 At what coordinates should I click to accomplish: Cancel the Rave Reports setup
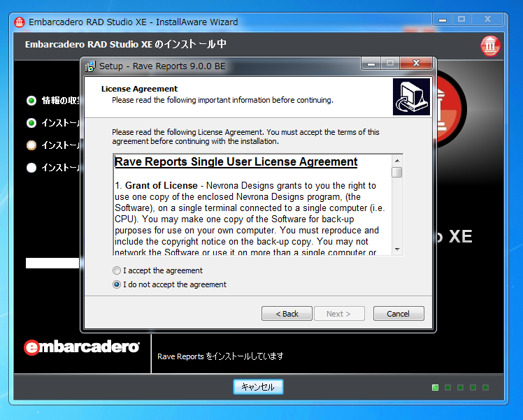point(399,314)
